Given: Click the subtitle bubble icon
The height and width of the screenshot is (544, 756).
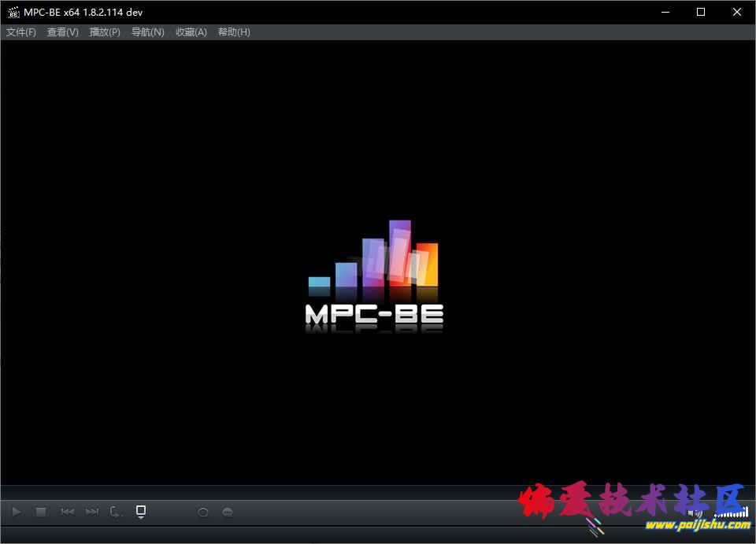Looking at the screenshot, I should tap(228, 512).
